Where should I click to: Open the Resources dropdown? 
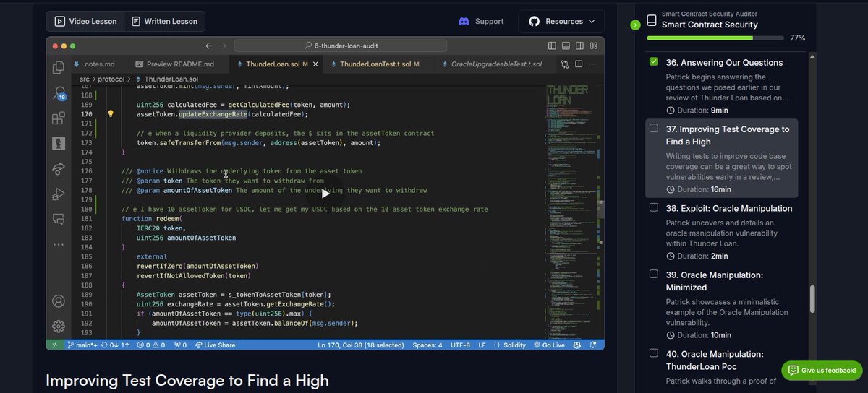point(561,22)
